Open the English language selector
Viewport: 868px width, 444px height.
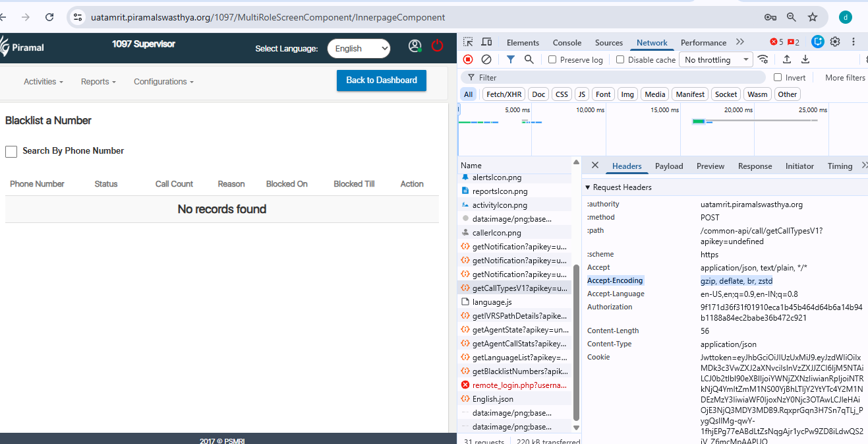click(359, 48)
